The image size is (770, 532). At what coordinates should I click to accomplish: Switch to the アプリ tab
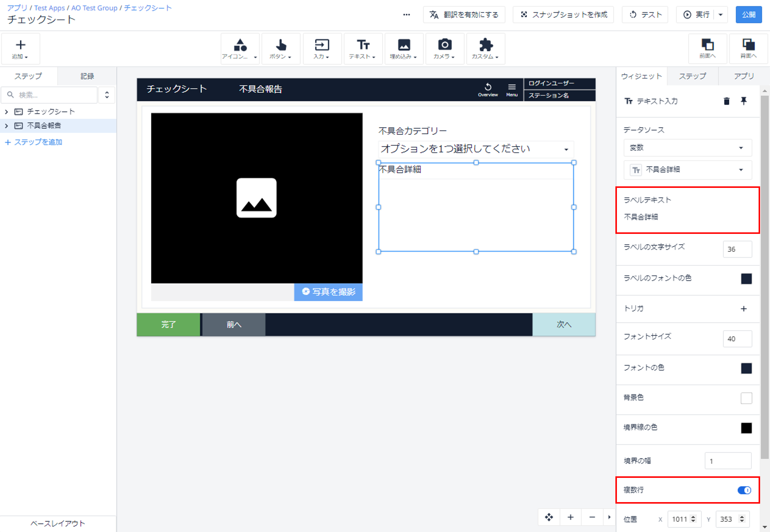[x=744, y=76]
